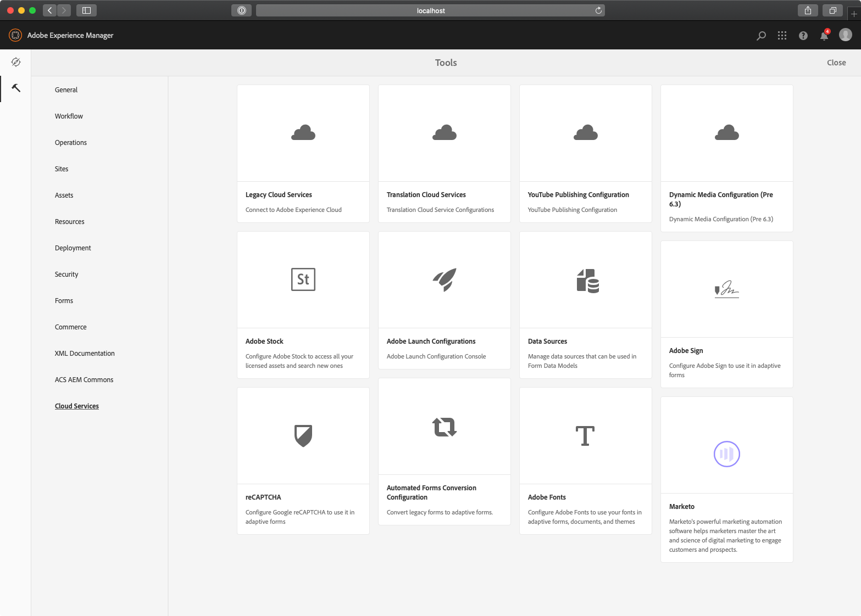Open the Adobe Fonts title link

tap(547, 497)
